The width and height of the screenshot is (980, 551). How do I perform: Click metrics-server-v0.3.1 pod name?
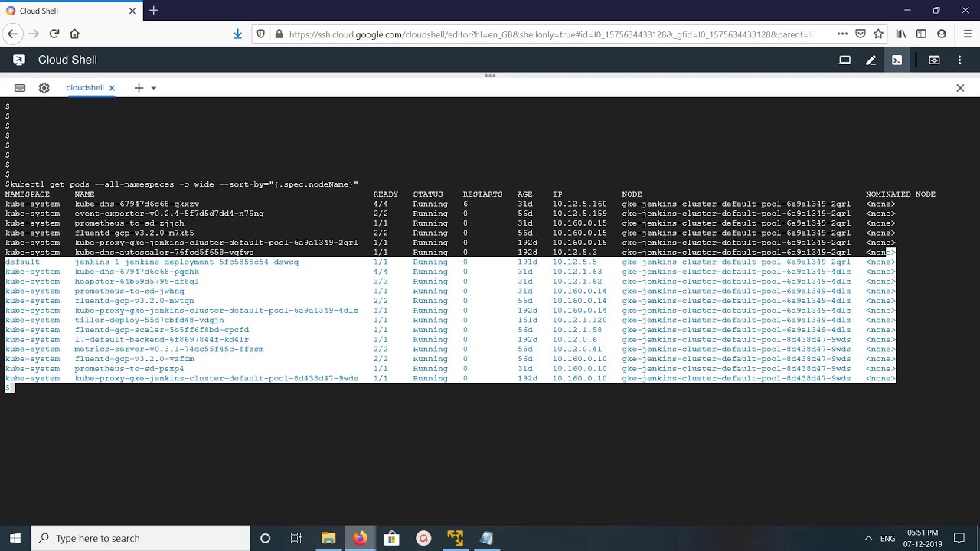(x=169, y=349)
